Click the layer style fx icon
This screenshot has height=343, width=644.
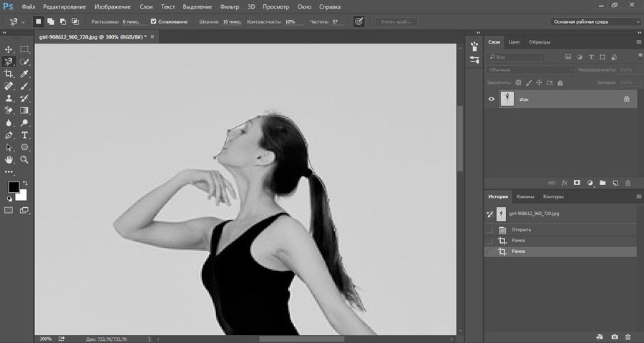coord(564,183)
